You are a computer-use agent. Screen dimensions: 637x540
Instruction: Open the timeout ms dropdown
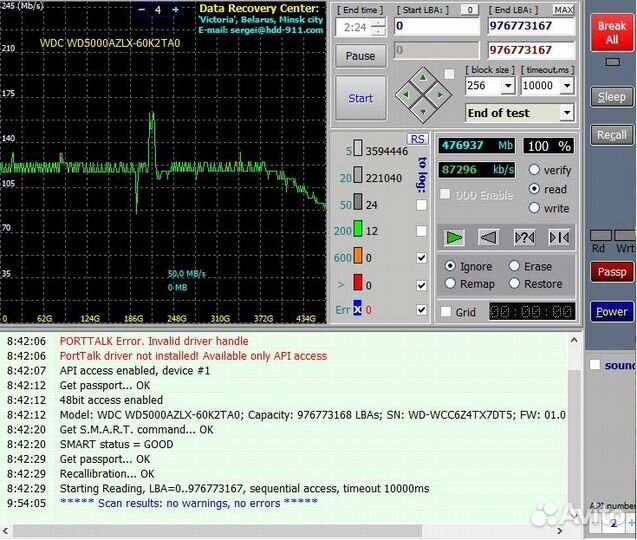(567, 86)
